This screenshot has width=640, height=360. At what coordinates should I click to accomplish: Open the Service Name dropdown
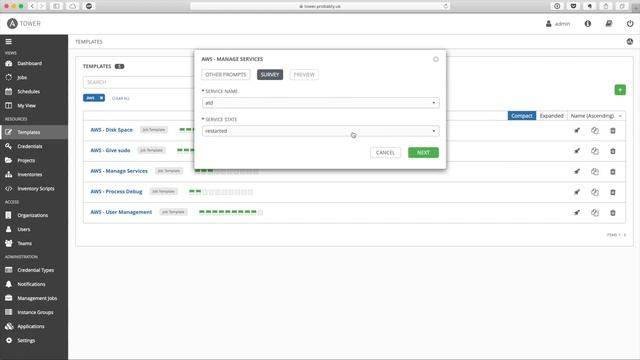coord(320,103)
